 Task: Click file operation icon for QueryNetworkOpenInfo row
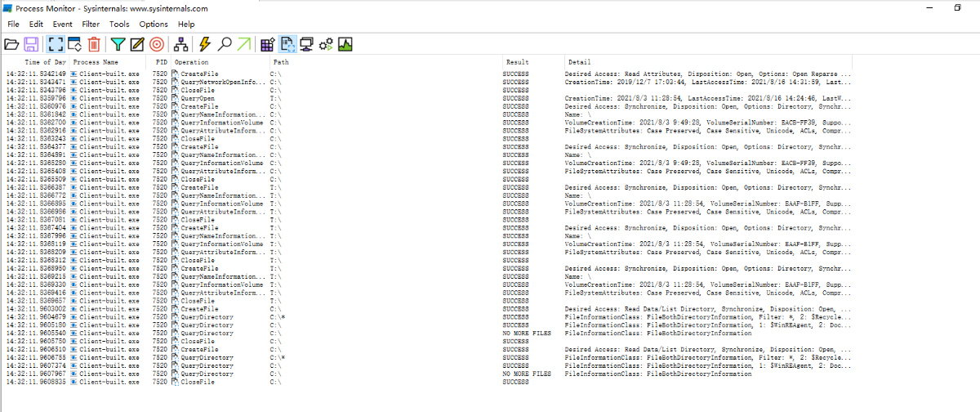(175, 82)
